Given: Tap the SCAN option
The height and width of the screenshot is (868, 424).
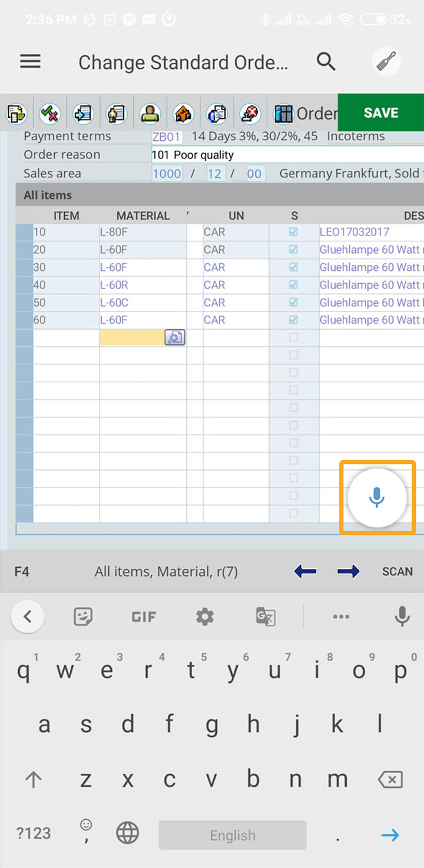Looking at the screenshot, I should [x=397, y=571].
